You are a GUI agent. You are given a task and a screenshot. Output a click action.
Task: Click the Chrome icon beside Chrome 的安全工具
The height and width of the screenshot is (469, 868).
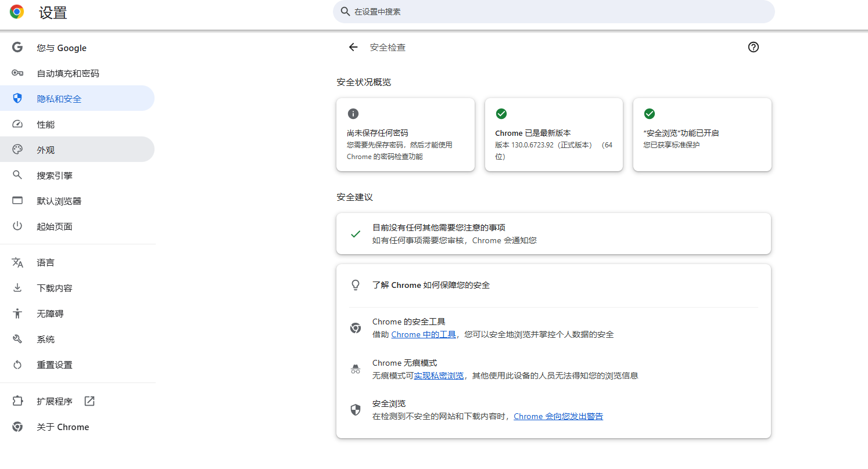point(356,328)
